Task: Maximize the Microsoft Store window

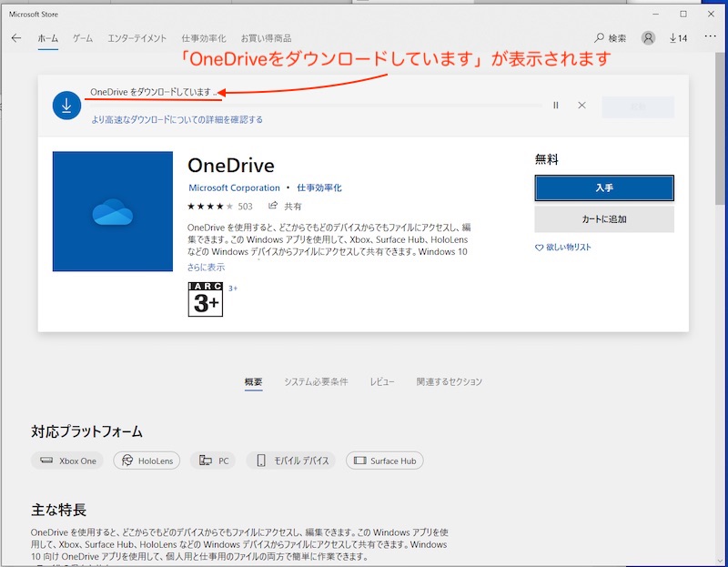Action: point(683,14)
